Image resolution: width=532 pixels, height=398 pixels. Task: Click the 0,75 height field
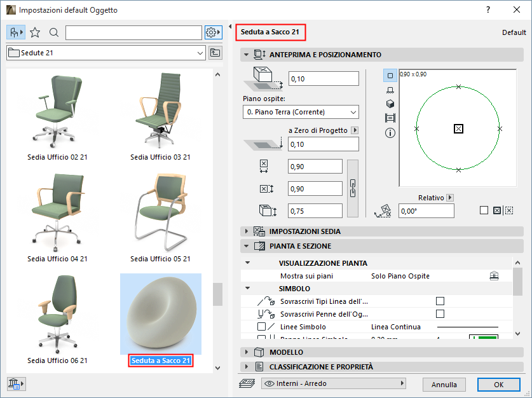pos(315,211)
